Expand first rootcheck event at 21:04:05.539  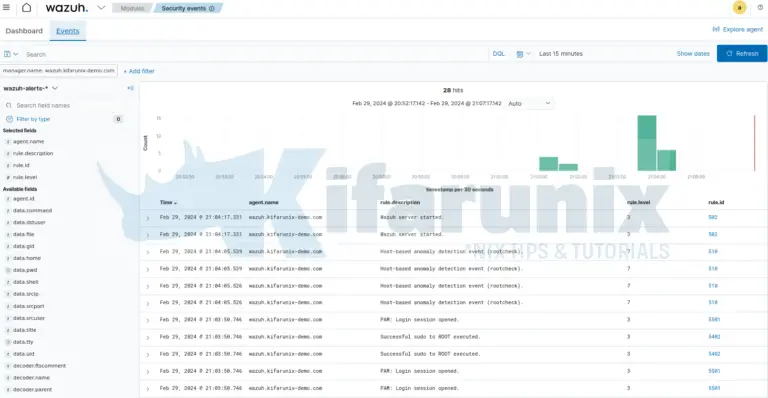[x=147, y=252]
